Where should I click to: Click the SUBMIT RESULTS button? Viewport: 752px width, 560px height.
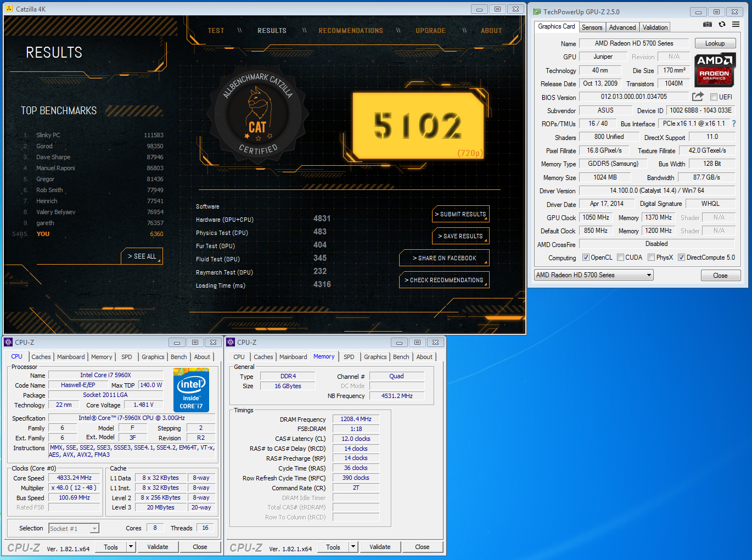tap(461, 214)
